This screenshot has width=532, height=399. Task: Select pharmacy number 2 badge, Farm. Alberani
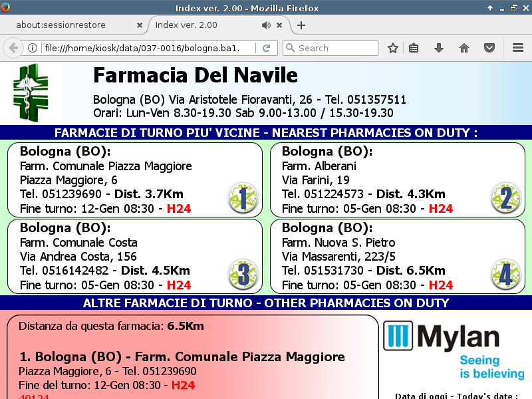coord(505,198)
